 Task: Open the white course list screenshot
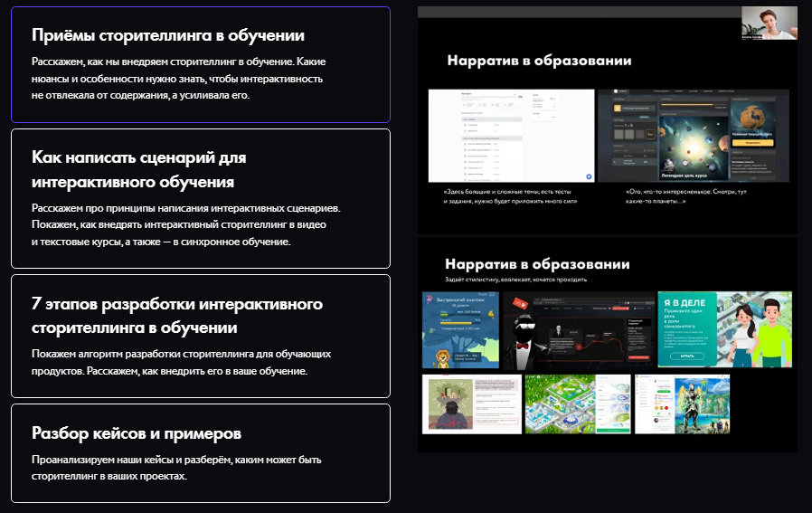pos(511,136)
